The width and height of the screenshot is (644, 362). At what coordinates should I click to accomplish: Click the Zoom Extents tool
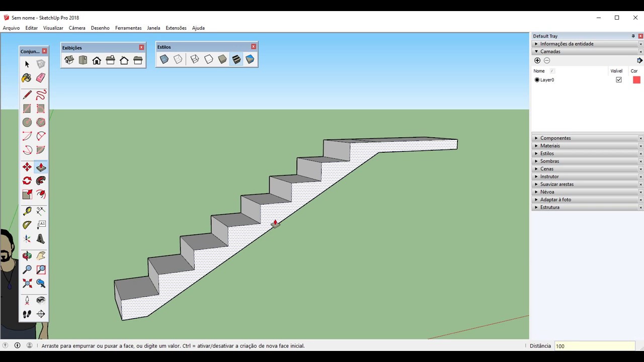[x=27, y=283]
